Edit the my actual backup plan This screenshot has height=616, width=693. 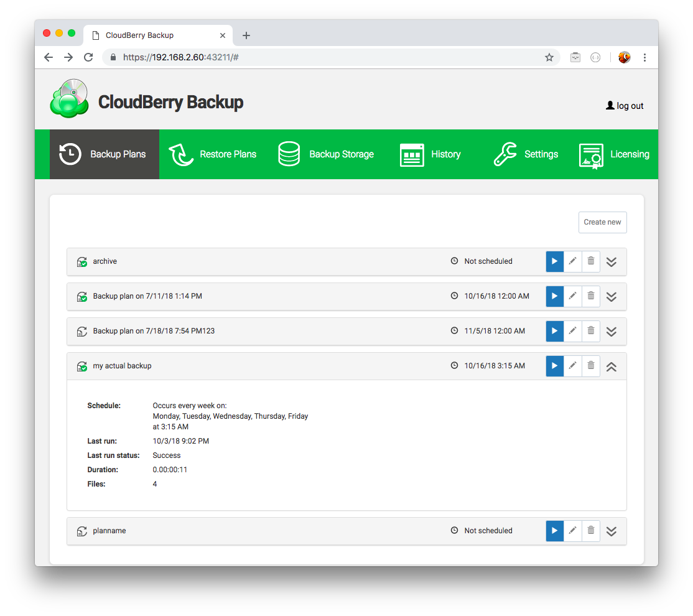573,366
